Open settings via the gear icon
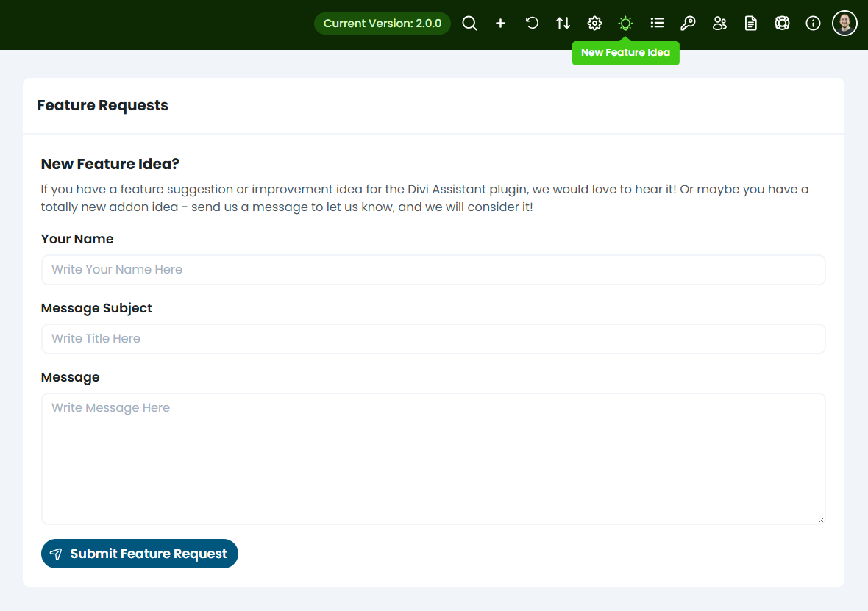The height and width of the screenshot is (611, 868). (x=594, y=24)
